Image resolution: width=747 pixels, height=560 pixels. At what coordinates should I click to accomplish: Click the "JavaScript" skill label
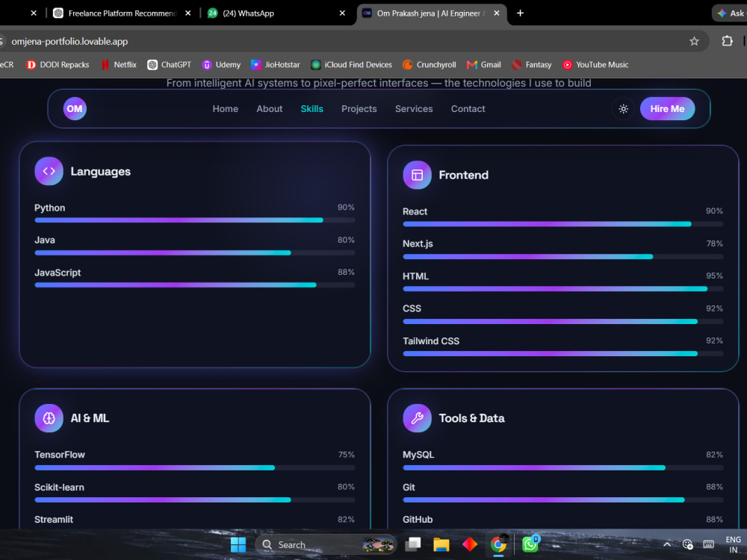(x=58, y=273)
